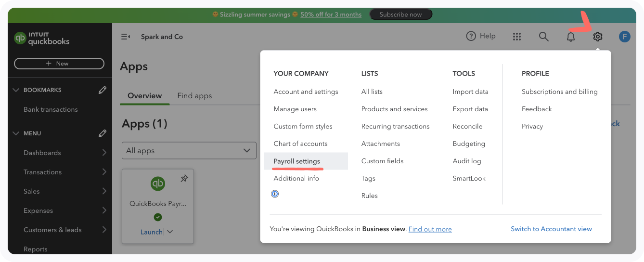Open the settings gear icon
Screen dimensions: 644x262
tap(597, 37)
